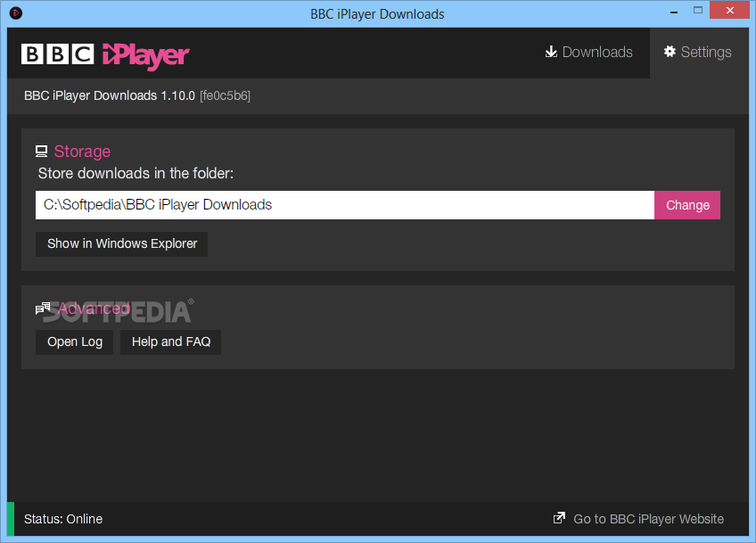756x543 pixels.
Task: Open the application log file
Action: (x=74, y=341)
